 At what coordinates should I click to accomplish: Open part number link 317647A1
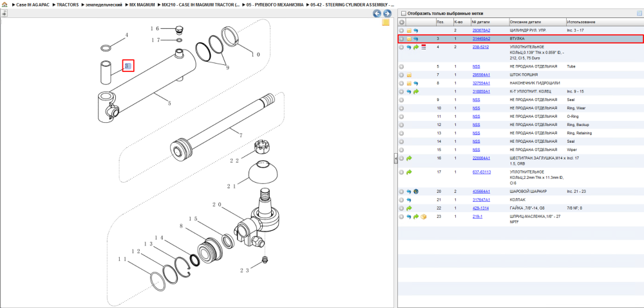coord(481,200)
